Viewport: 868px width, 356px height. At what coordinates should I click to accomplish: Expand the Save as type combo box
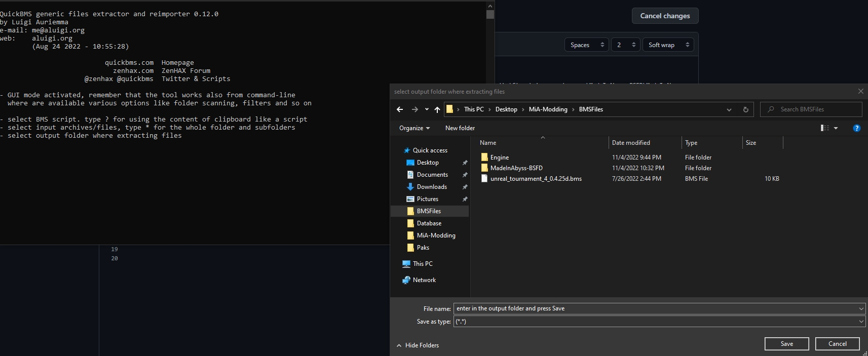tap(861, 322)
